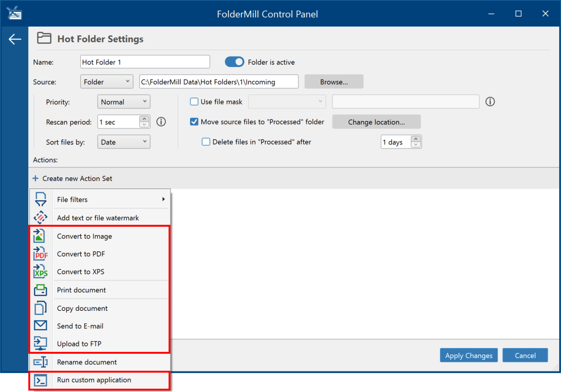561x392 pixels.
Task: Choose Run custom application action
Action: [100, 380]
